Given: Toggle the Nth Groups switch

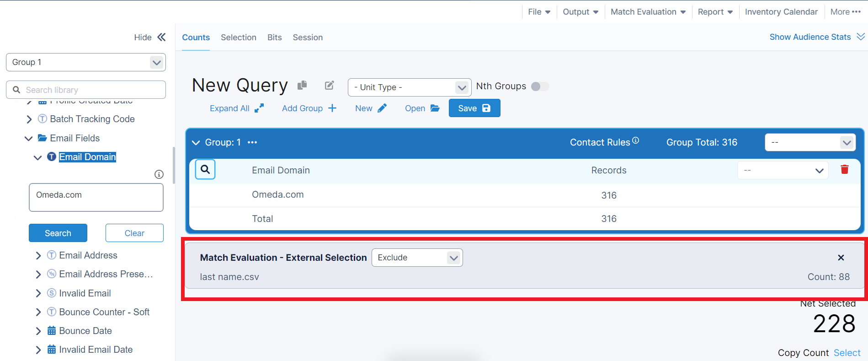Looking at the screenshot, I should 539,86.
